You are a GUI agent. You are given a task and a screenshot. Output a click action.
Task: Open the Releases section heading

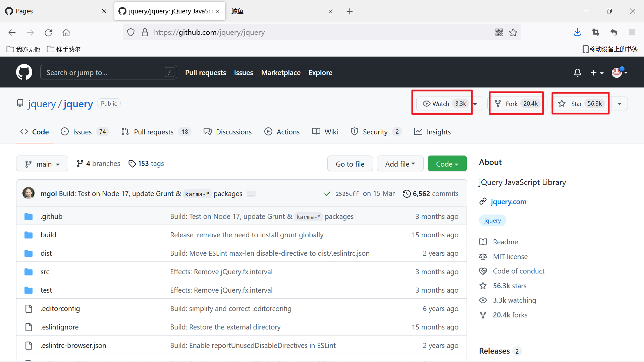(x=494, y=351)
